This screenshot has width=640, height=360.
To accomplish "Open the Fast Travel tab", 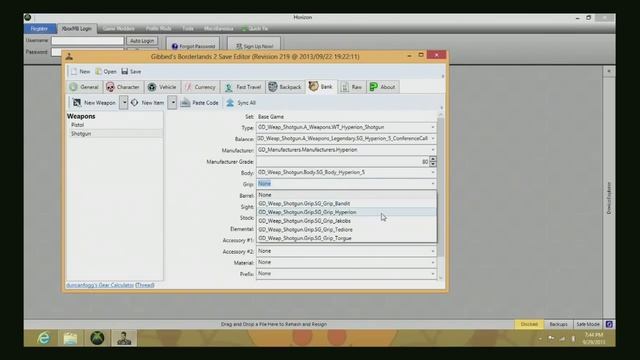I will click(x=243, y=87).
